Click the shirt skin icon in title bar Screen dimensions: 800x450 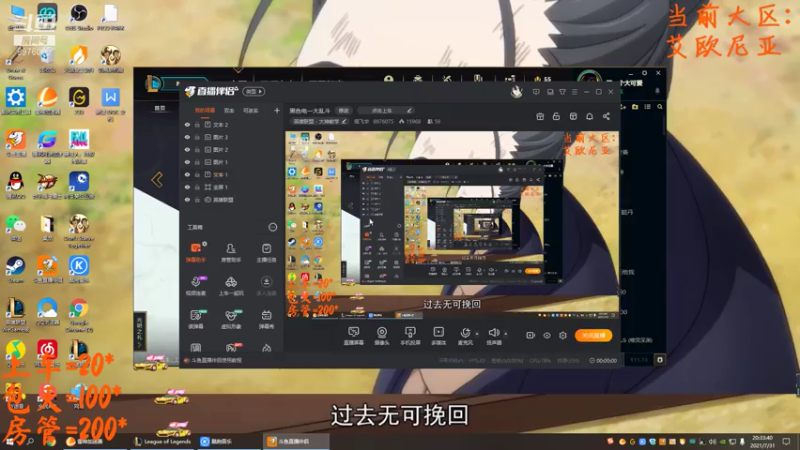(562, 92)
